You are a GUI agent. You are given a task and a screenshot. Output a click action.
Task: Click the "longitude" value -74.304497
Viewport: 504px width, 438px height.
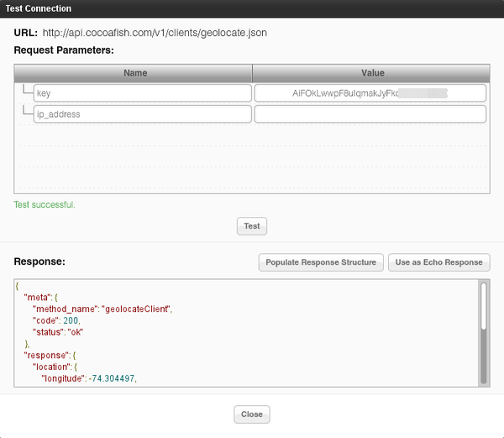(x=112, y=378)
